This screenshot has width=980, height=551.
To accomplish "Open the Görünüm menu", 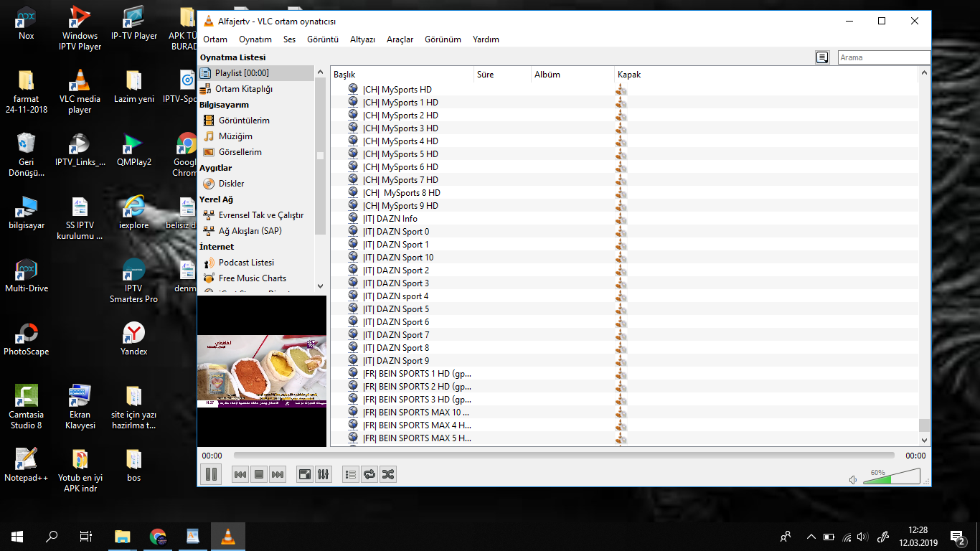I will point(443,39).
